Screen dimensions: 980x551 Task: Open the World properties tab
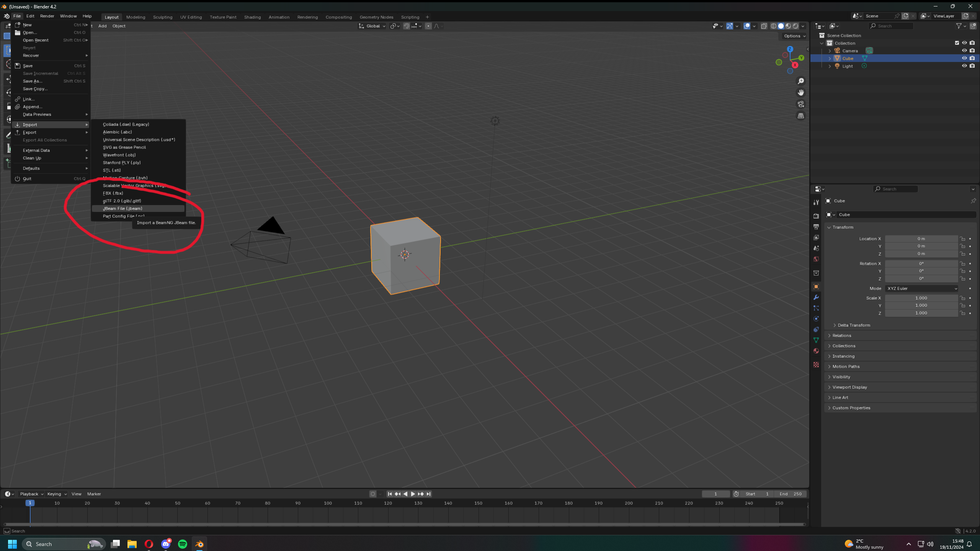click(816, 259)
